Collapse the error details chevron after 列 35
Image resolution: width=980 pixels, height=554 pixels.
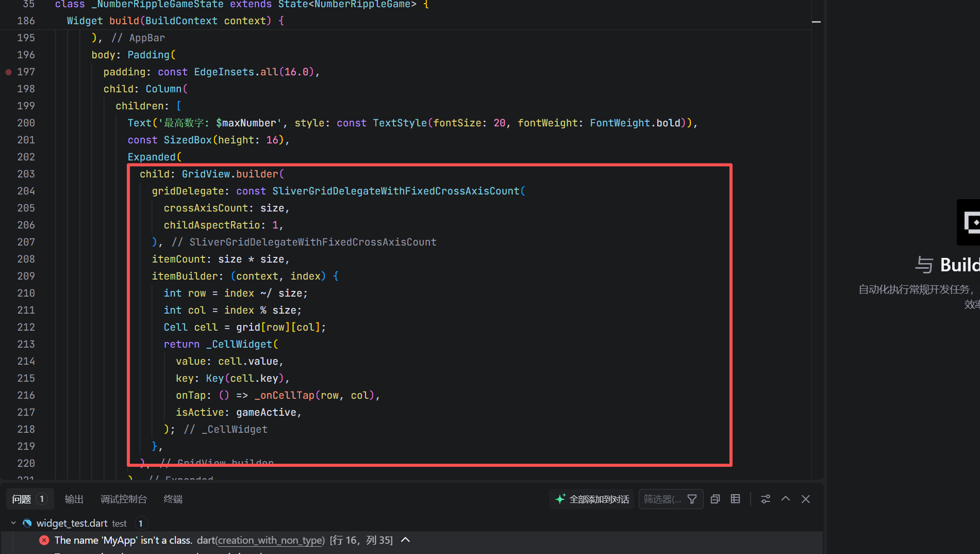[406, 540]
